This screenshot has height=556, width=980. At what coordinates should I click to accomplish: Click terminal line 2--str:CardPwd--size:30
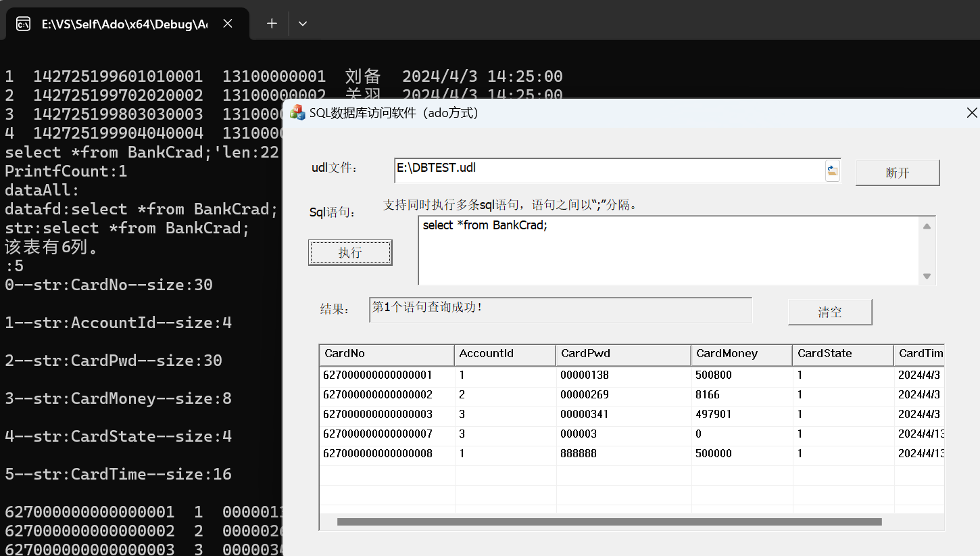114,361
